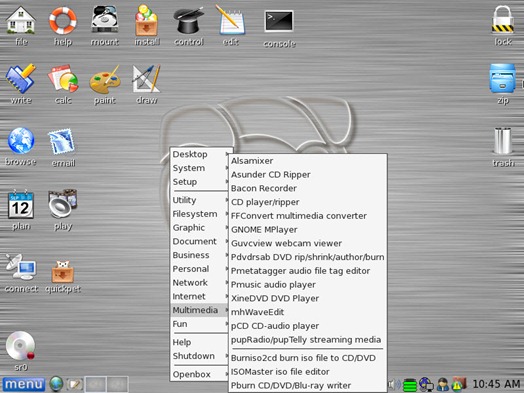Image resolution: width=524 pixels, height=393 pixels.
Task: Start Bacon Recorder
Action: [308, 188]
